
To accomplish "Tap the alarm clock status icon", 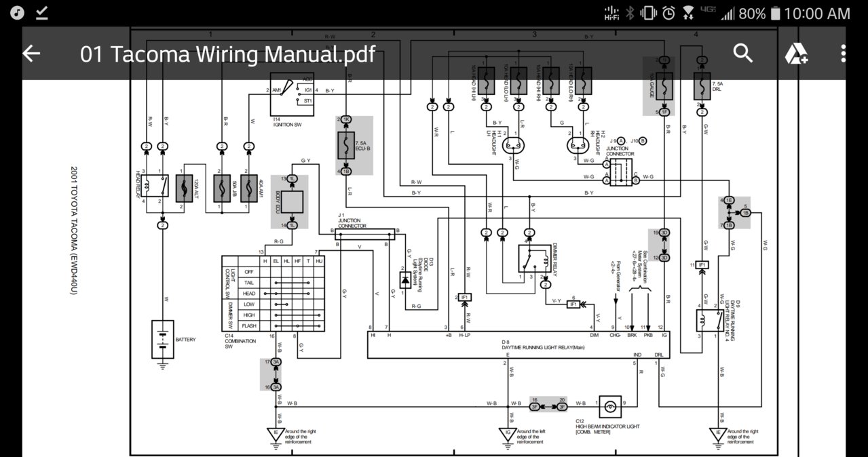I will (668, 13).
